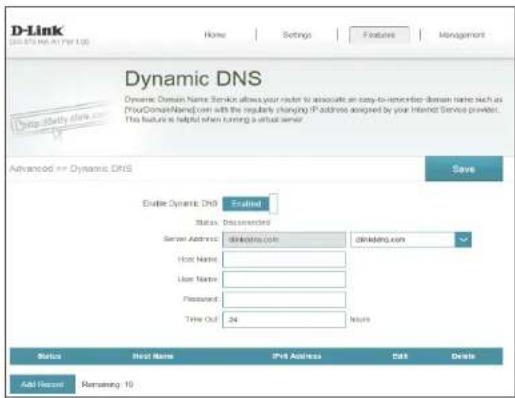Open the Home menu
Image resolution: width=515 pixels, height=398 pixels.
coord(215,35)
